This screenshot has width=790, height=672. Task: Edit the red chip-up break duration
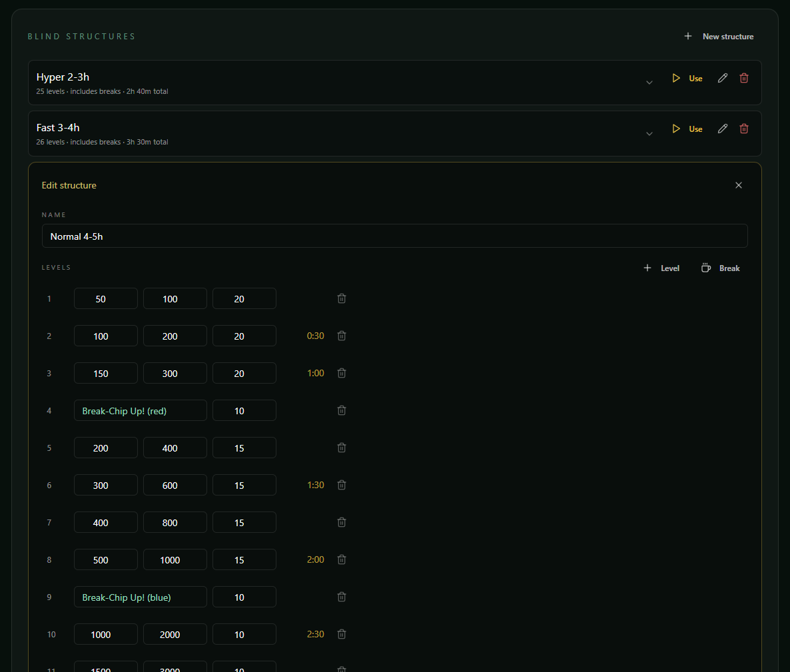click(244, 410)
